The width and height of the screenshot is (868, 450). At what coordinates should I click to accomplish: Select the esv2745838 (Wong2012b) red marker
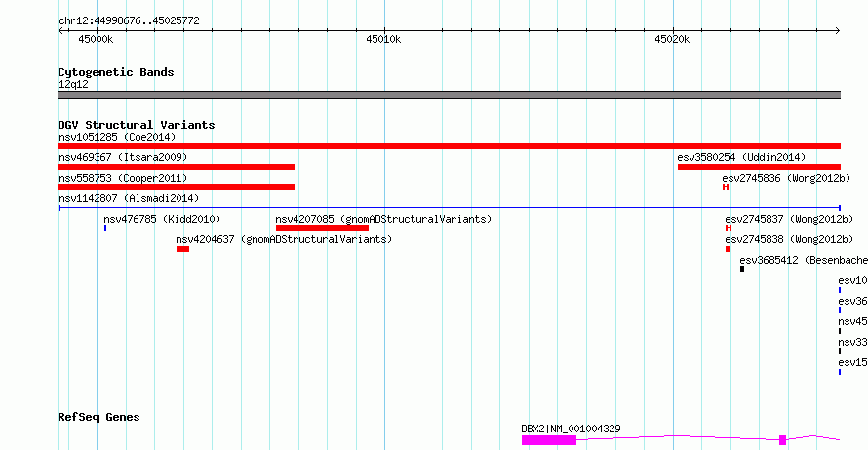click(x=728, y=249)
